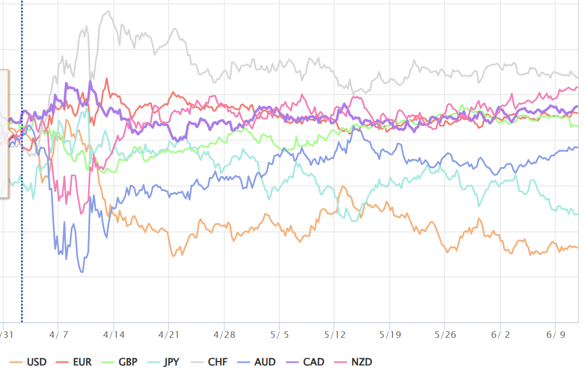Click the blue dotted vertical marker line
This screenshot has height=380, width=588.
(22, 162)
